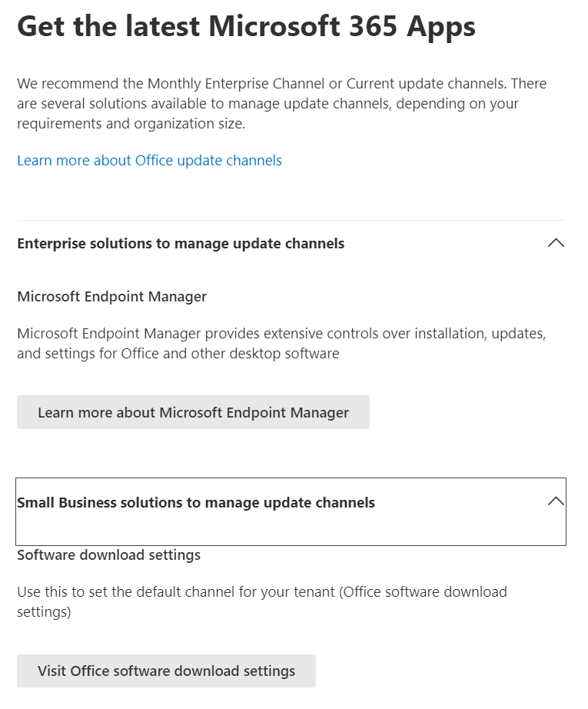
Task: Expand the 'Enterprise solutions to manage update channels' header
Action: pos(180,243)
